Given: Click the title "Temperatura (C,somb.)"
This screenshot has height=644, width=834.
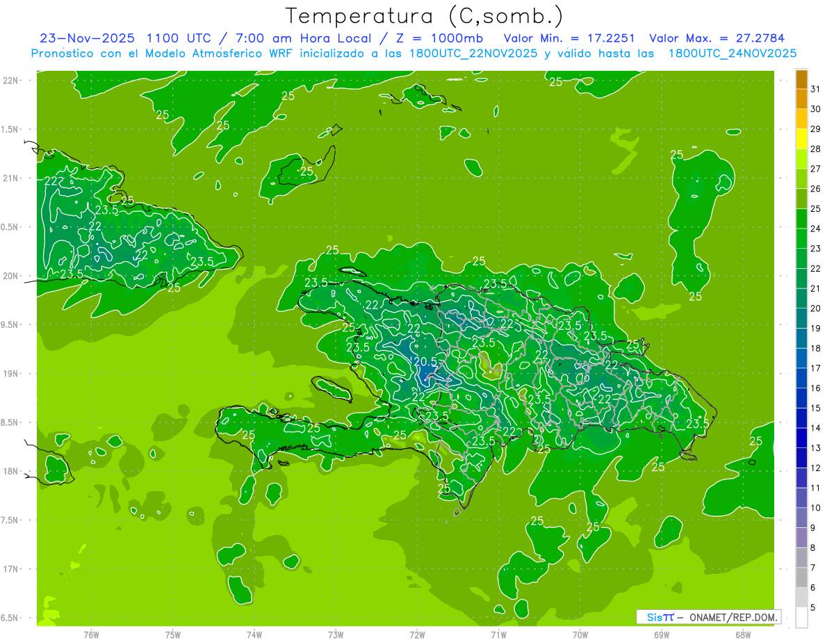Looking at the screenshot, I should click(x=425, y=16).
